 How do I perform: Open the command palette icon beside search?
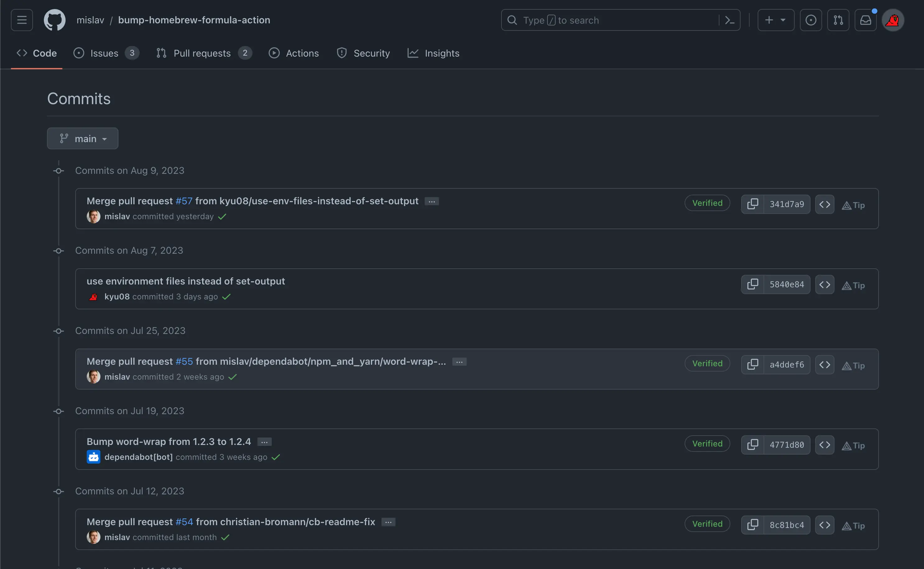click(730, 20)
